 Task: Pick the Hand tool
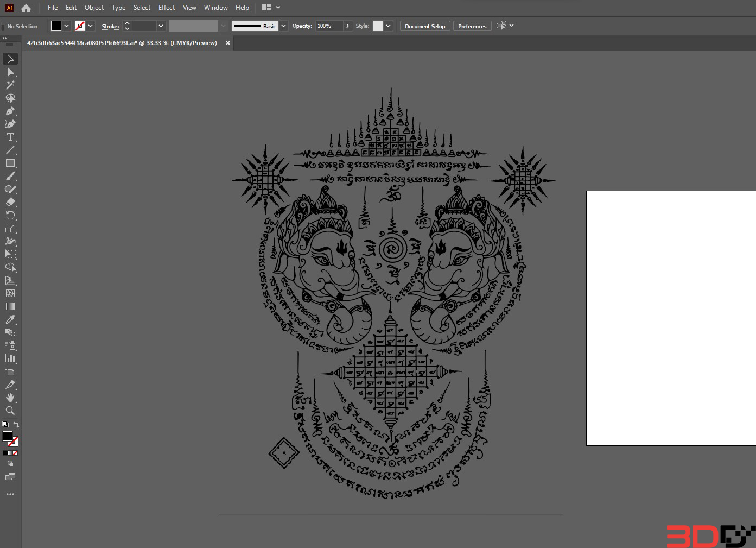pos(10,398)
